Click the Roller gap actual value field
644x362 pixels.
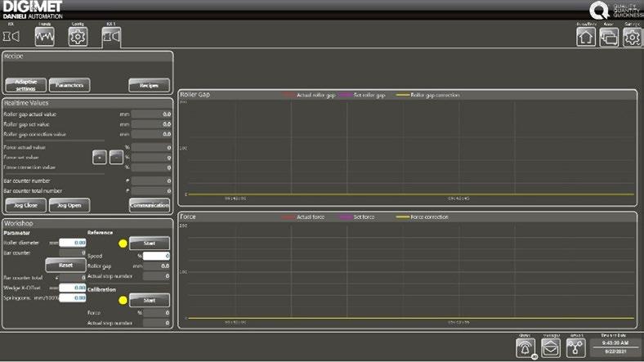pos(151,114)
